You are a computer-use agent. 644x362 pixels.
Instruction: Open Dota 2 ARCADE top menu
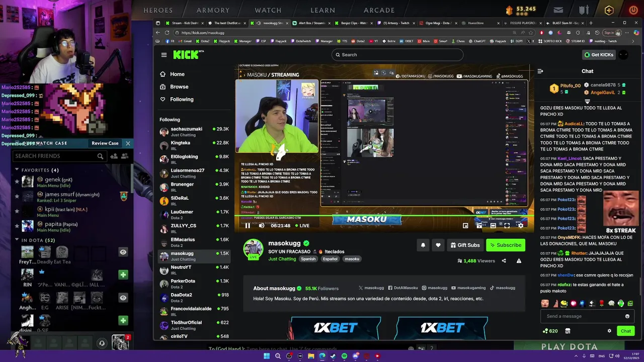point(379,10)
